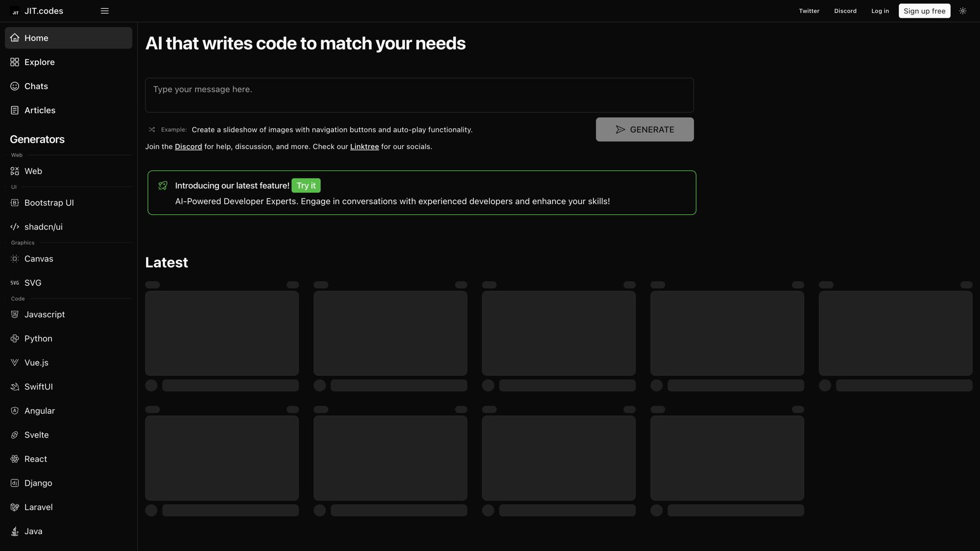This screenshot has height=551, width=980.
Task: Select the SwiftUI generator
Action: (x=39, y=386)
